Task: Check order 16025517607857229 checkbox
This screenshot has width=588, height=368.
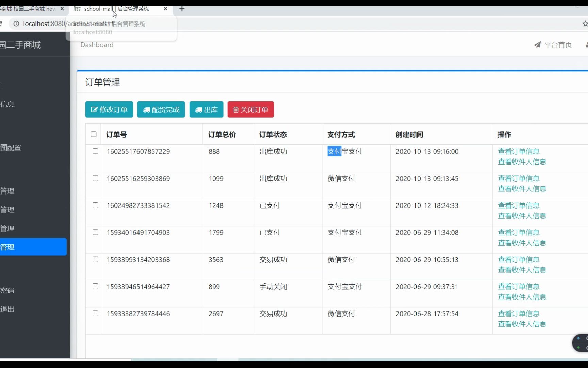Action: (x=95, y=151)
